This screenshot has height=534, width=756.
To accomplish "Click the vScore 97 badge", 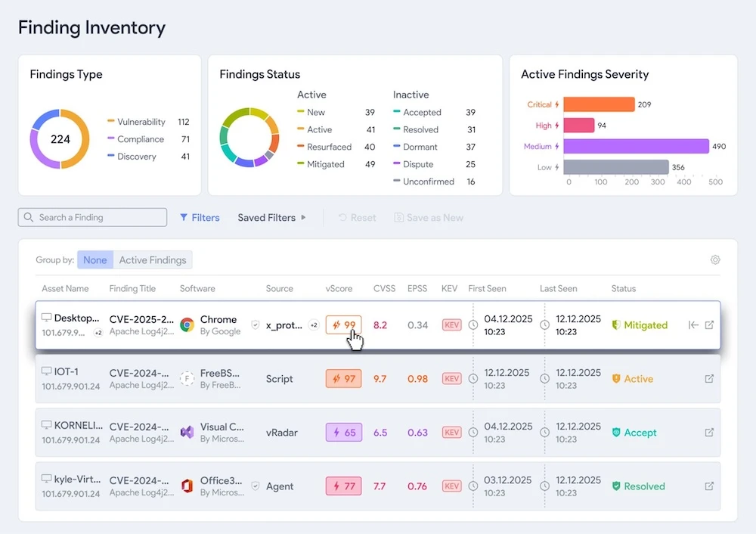I will [x=343, y=379].
